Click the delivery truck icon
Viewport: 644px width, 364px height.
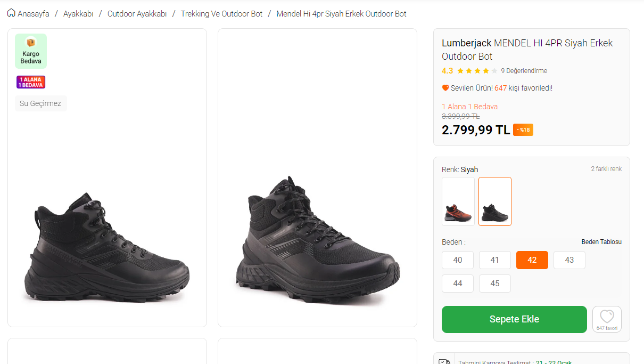click(x=444, y=362)
